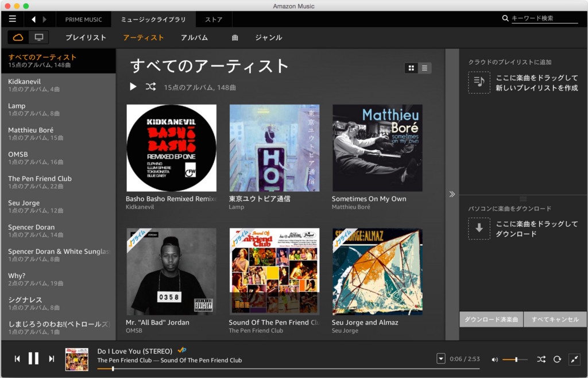Viewport: 588px width, 378px height.
Task: Select the アルバム section
Action: tap(194, 37)
